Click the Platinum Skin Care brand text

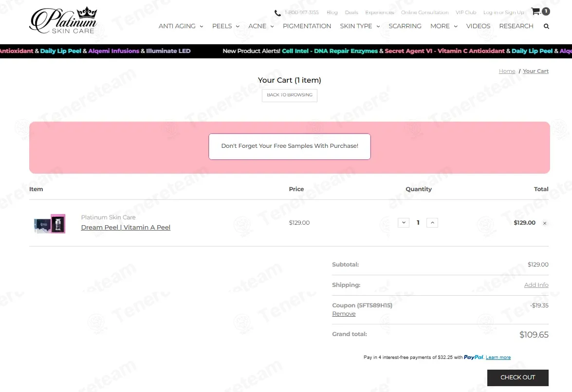click(109, 217)
